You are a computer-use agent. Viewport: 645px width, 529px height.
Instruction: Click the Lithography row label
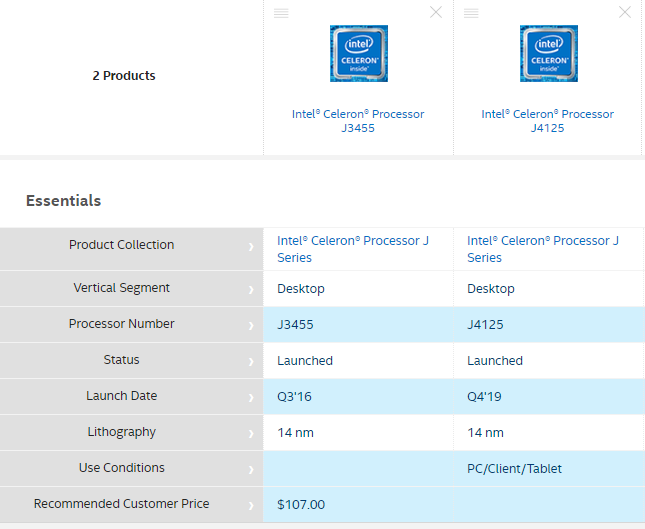click(121, 432)
